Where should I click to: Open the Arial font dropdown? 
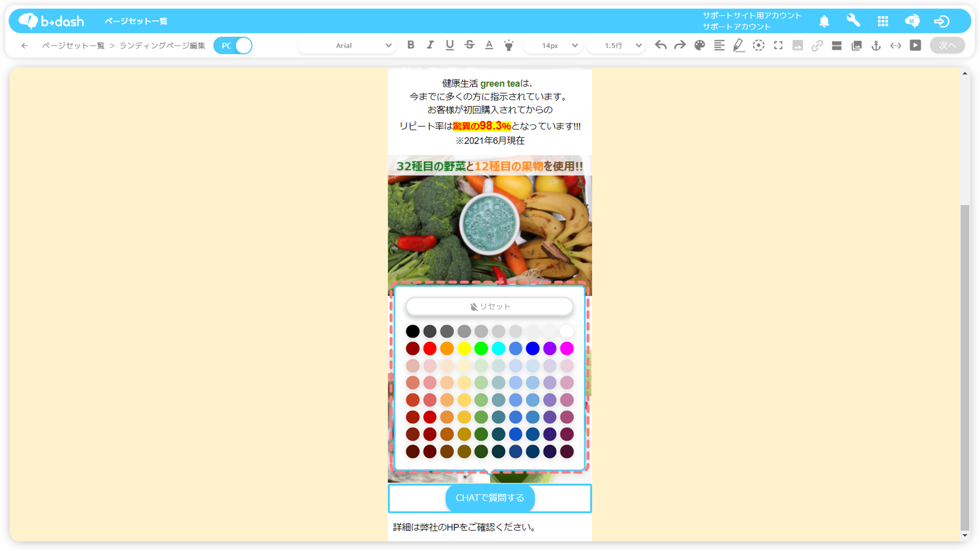pos(347,46)
